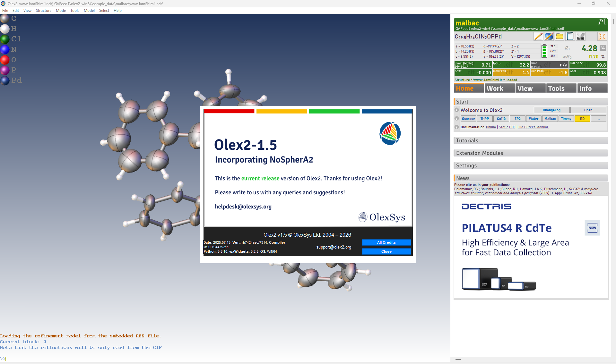
Task: Open the Help menu
Action: tap(117, 11)
